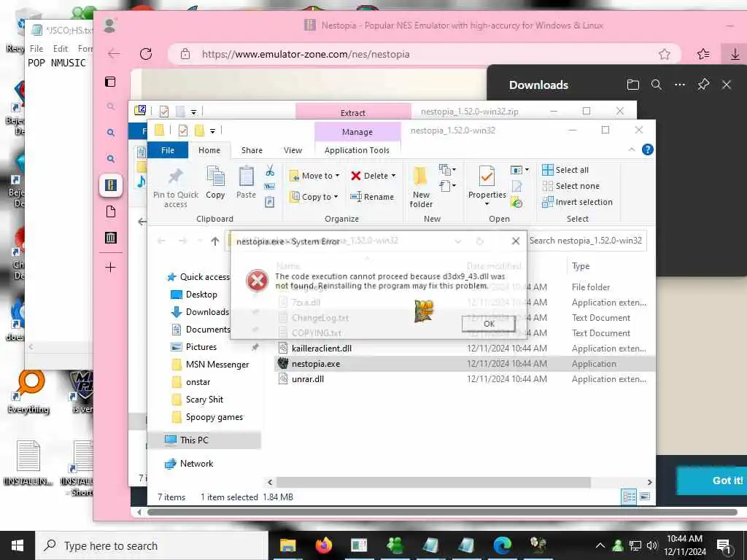Collapse the Explorer ribbon chevron
Screen dimensions: 747x560
[632, 149]
